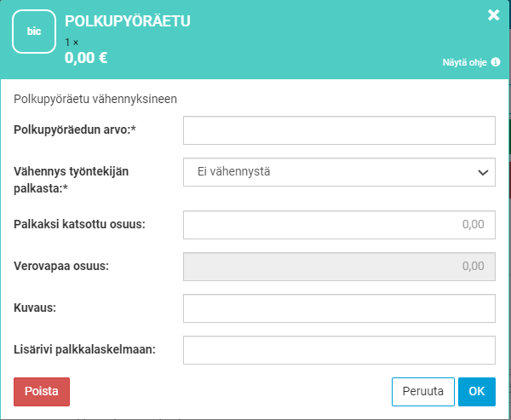Image resolution: width=511 pixels, height=420 pixels.
Task: Confirm the dialog with the OK button
Action: coord(476,392)
